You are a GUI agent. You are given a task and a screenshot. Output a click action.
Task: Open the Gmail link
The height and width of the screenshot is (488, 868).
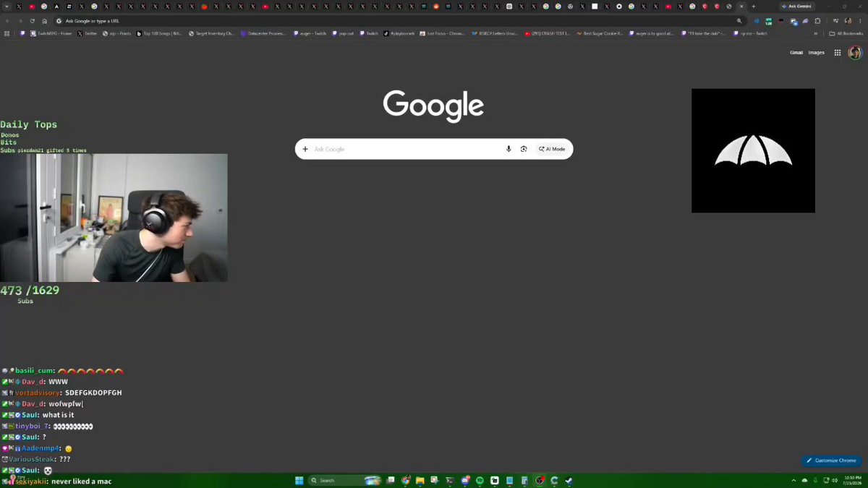tap(796, 53)
